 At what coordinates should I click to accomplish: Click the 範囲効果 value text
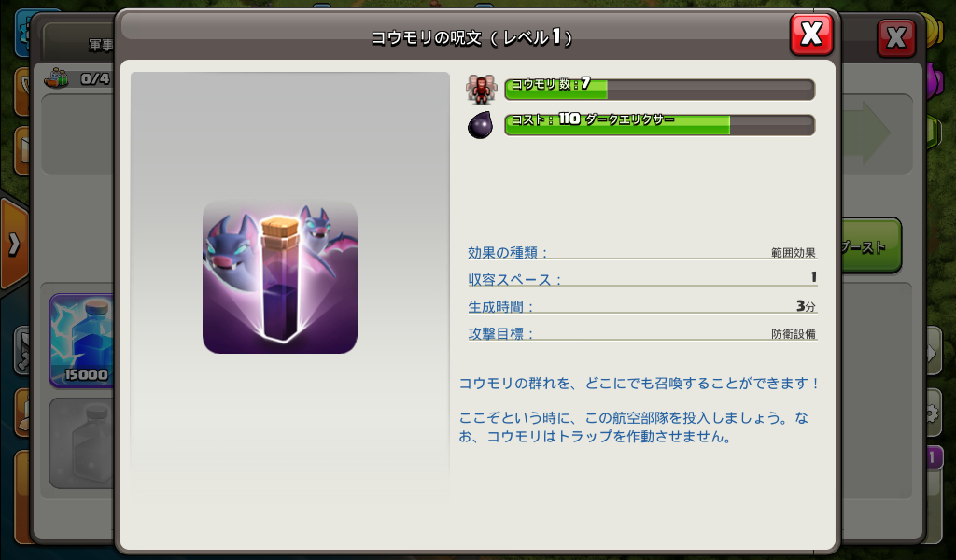(793, 253)
